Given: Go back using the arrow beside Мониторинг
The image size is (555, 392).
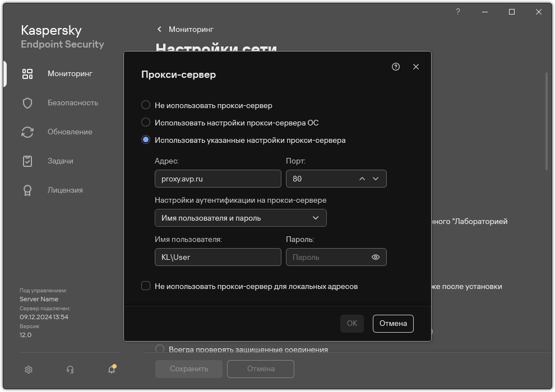Looking at the screenshot, I should (159, 29).
